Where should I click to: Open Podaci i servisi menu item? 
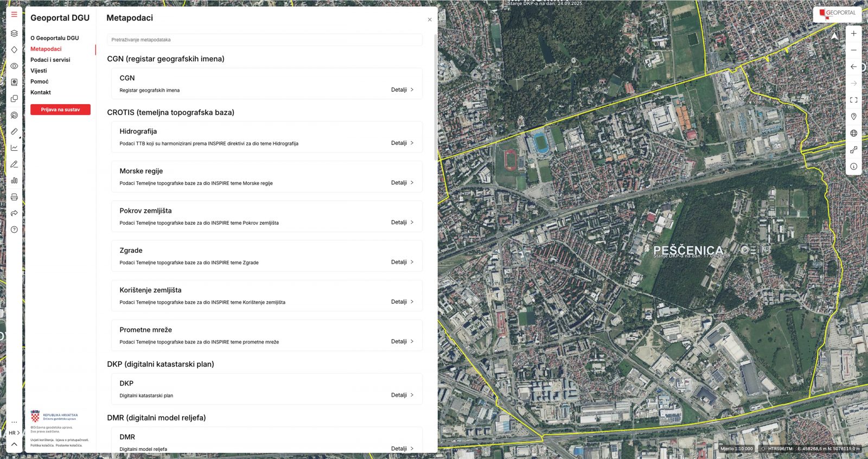[x=50, y=60]
